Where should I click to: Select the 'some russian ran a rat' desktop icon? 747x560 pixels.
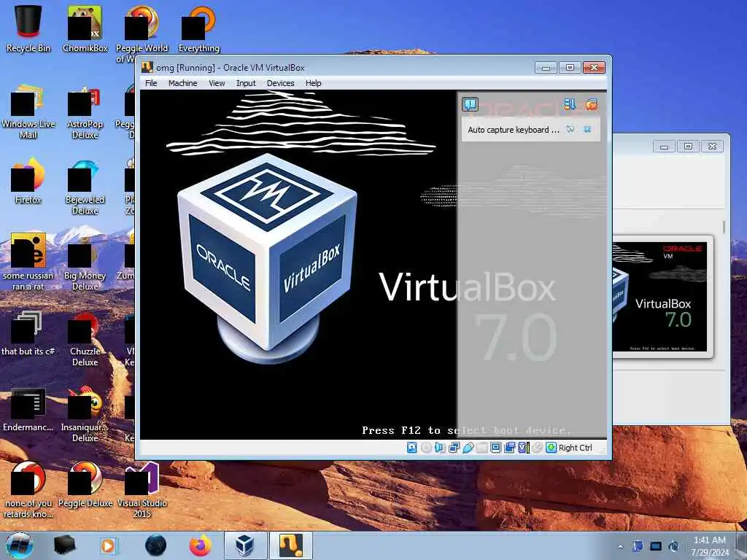28,262
